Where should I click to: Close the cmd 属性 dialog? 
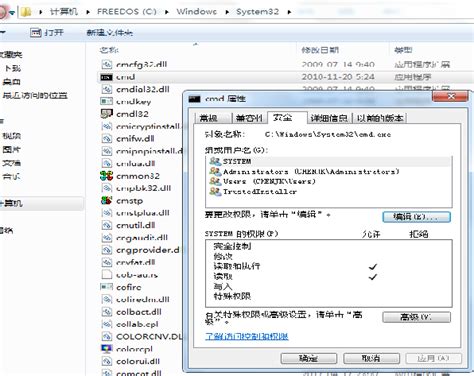(450, 97)
